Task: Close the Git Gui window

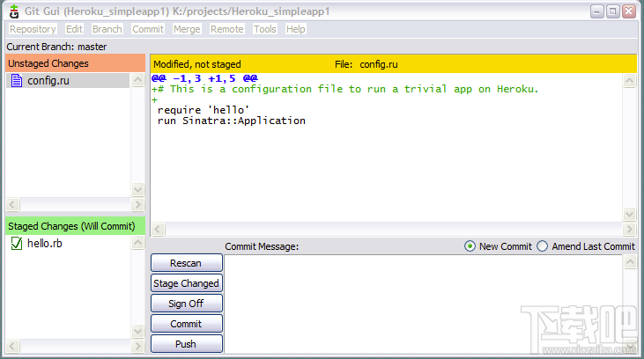Action: point(628,11)
